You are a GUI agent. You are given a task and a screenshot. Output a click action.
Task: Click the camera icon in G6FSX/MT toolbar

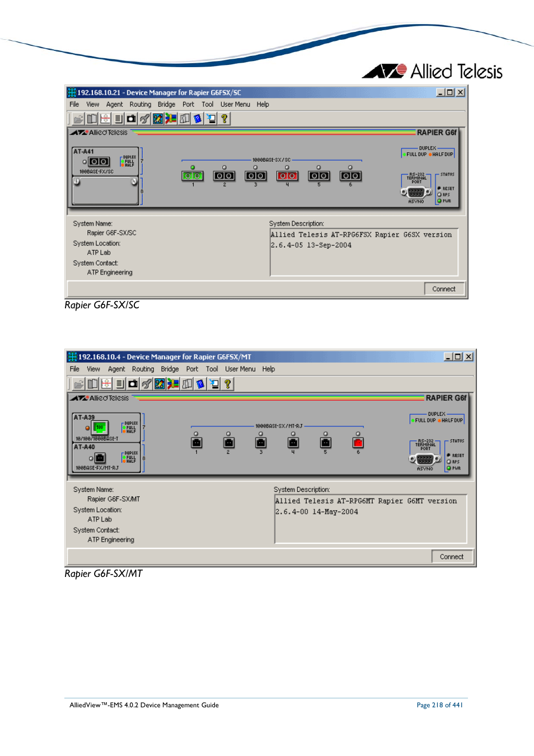133,384
